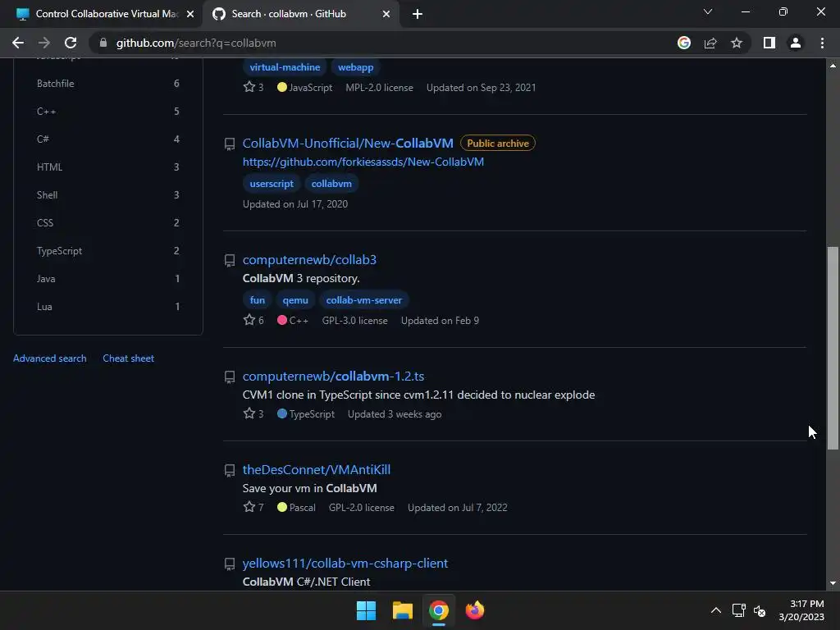Click the scrollbar up arrow
Image resolution: width=840 pixels, height=630 pixels.
coord(833,66)
